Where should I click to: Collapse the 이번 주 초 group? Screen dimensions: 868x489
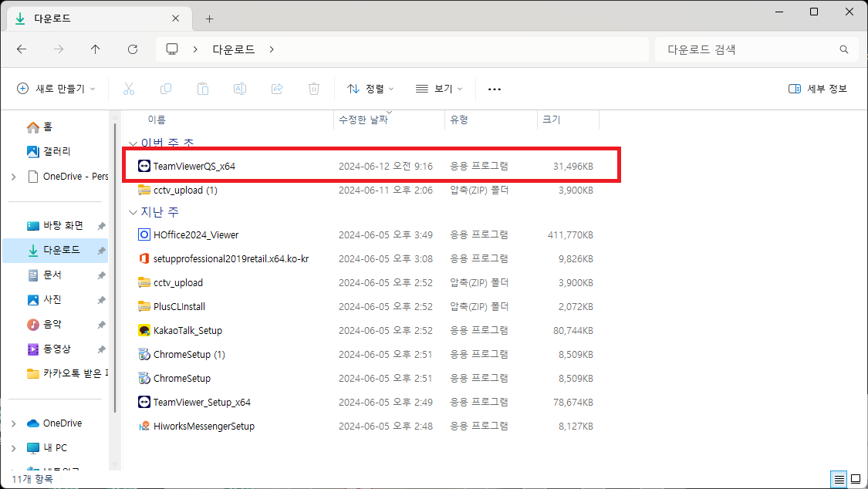tap(133, 143)
